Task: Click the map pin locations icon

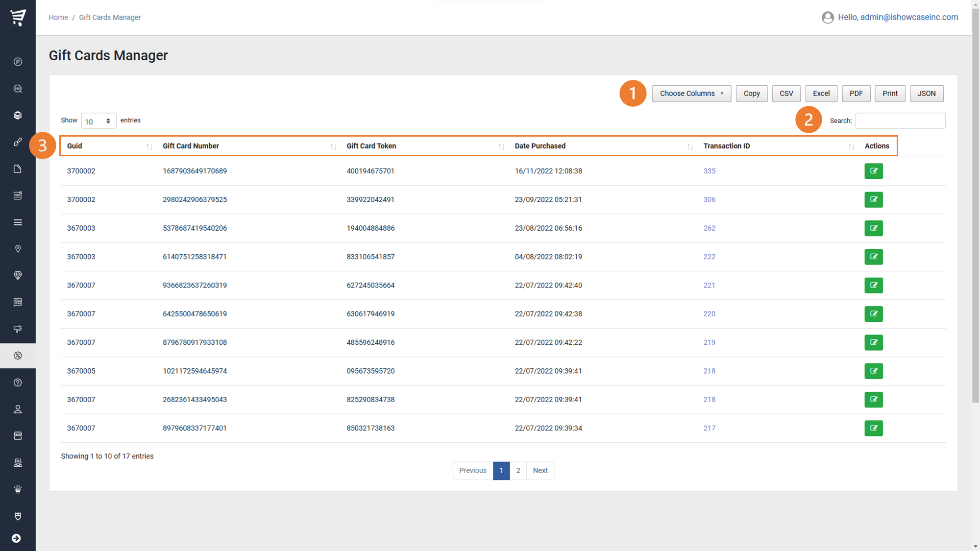Action: click(x=18, y=249)
